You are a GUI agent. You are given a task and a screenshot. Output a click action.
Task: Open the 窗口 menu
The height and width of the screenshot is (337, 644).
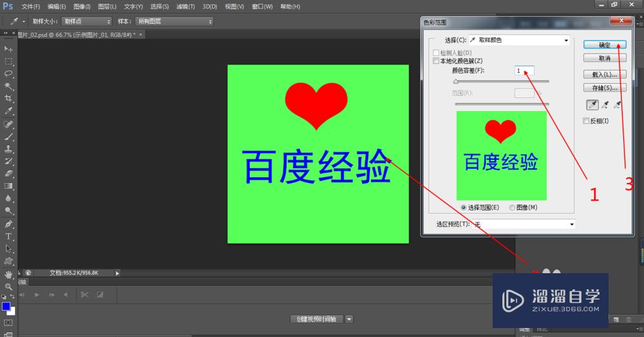262,6
